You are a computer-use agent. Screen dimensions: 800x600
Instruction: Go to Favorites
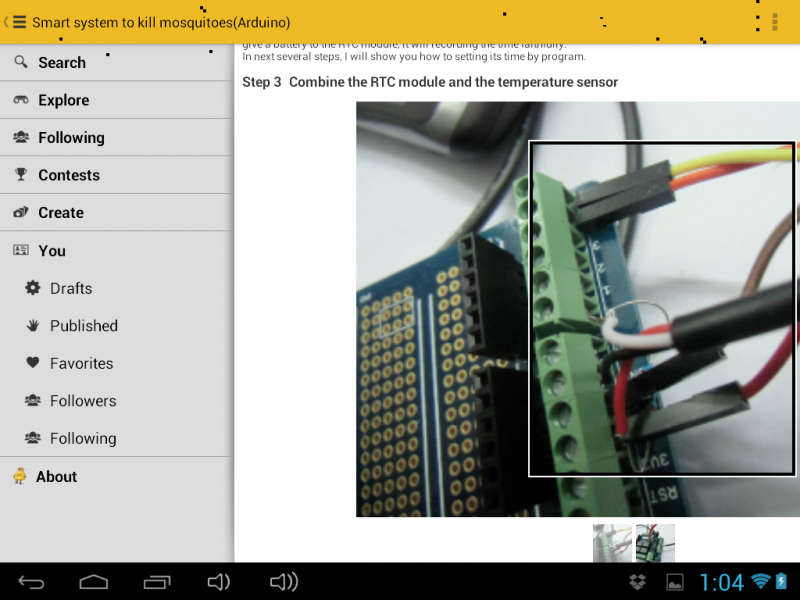(x=116, y=363)
